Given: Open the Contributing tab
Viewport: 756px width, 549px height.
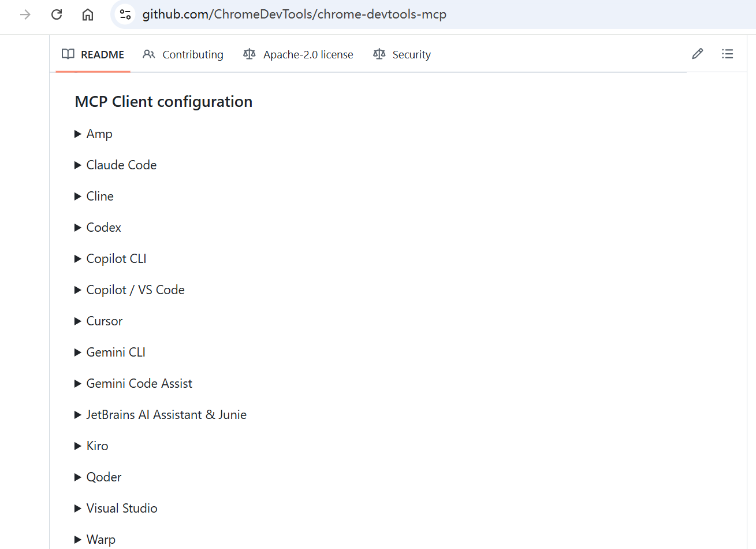Looking at the screenshot, I should tap(183, 55).
